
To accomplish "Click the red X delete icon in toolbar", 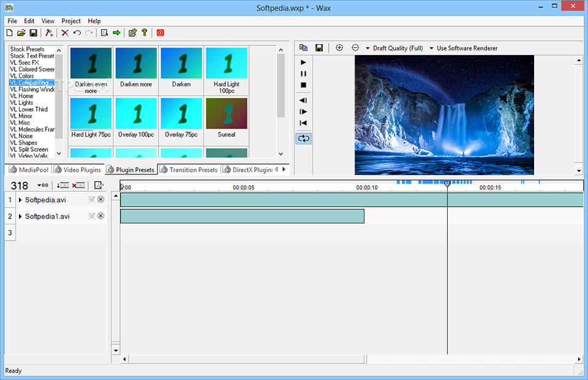I will point(65,33).
